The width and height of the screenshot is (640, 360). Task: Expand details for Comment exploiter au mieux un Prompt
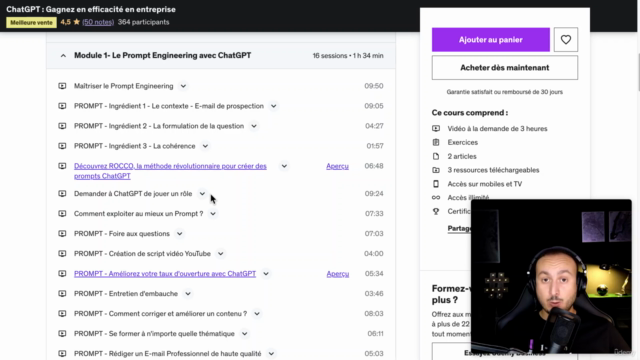point(213,213)
